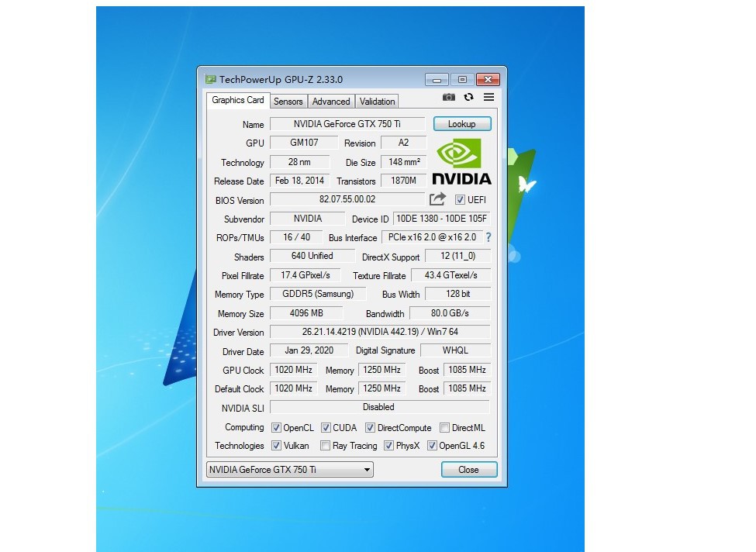Click the Memory Type field GDDR5 (Samsung)
The width and height of the screenshot is (756, 552).
tap(318, 294)
